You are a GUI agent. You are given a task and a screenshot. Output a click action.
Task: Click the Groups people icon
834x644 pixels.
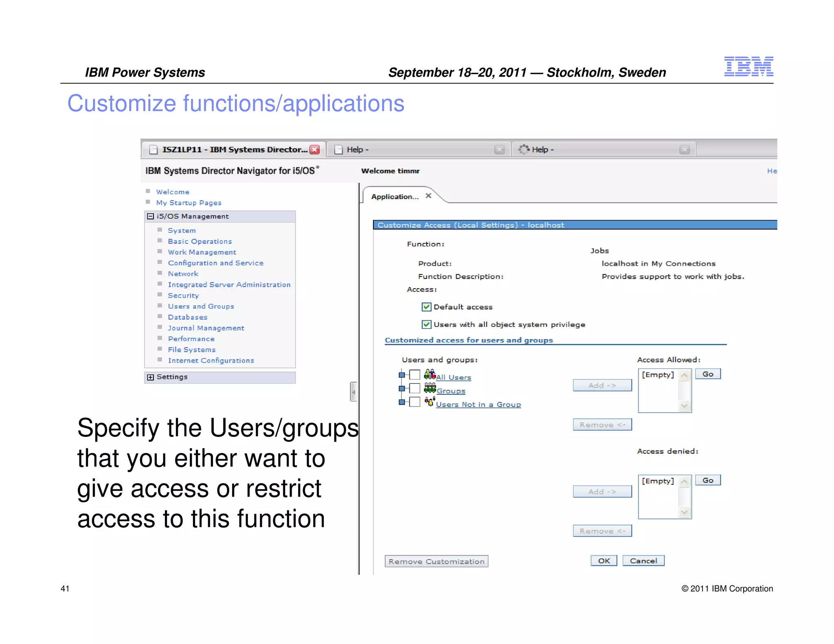click(430, 388)
